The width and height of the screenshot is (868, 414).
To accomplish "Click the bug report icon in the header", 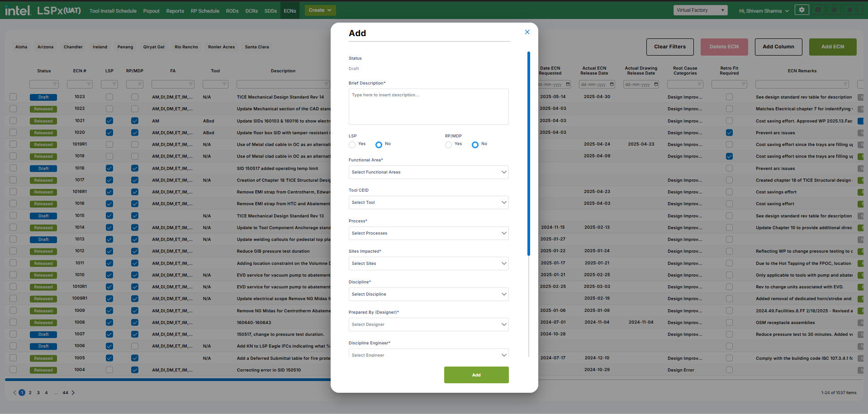I will pos(834,10).
